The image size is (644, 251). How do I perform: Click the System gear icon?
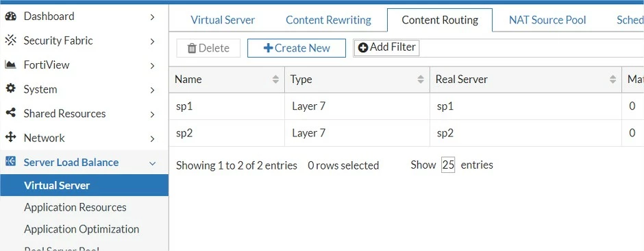(11, 88)
